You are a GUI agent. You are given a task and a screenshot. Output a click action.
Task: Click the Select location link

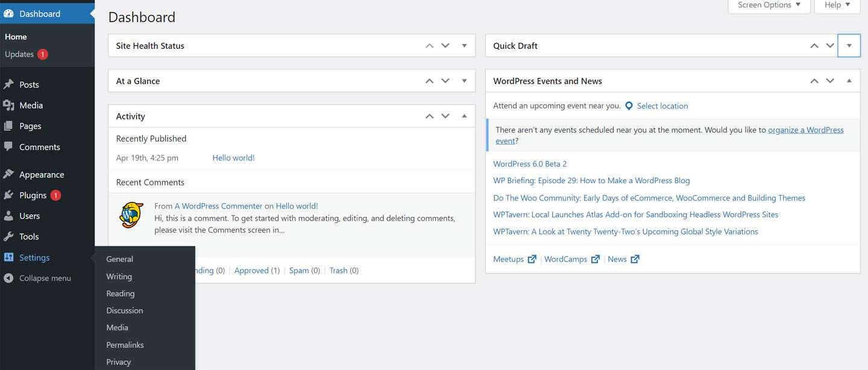[662, 106]
